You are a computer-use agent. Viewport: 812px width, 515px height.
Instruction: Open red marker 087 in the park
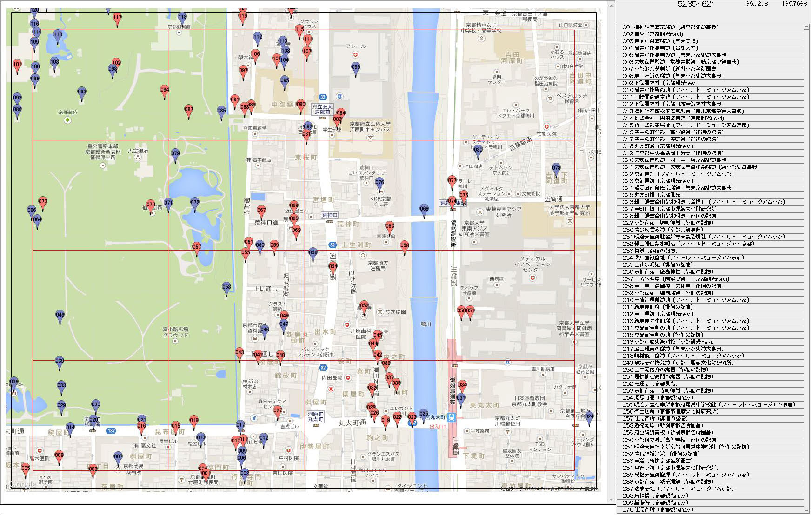pos(188,112)
